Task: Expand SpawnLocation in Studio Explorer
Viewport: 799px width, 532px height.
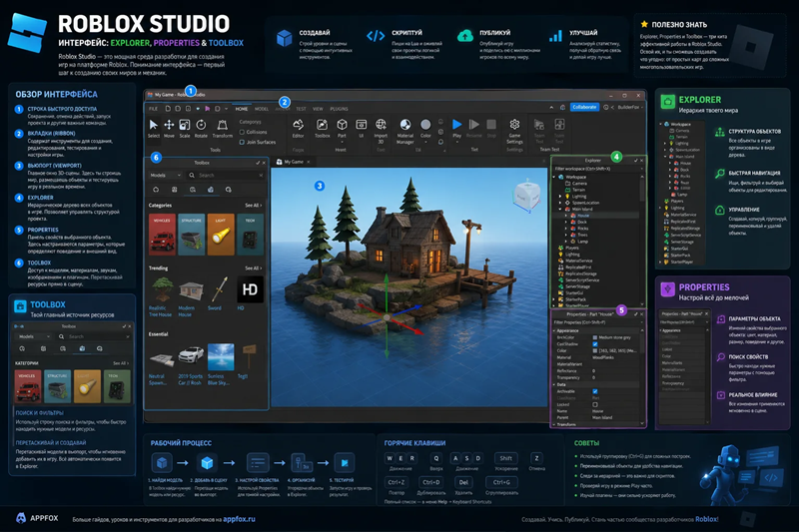Action: tap(560, 203)
